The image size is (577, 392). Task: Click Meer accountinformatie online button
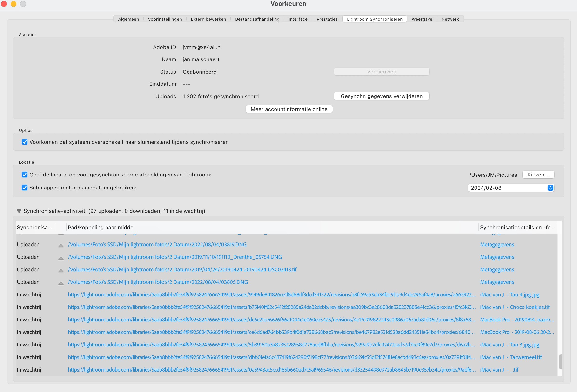289,109
